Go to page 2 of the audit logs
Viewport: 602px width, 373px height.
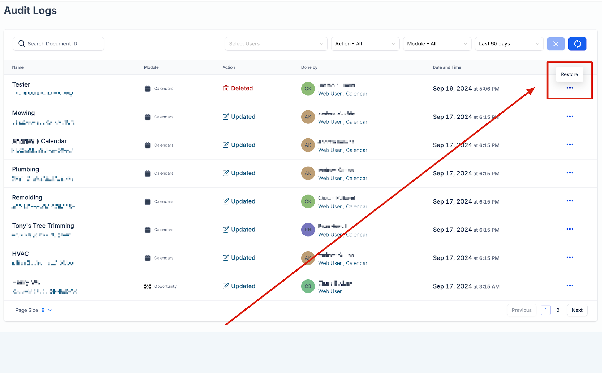point(558,310)
